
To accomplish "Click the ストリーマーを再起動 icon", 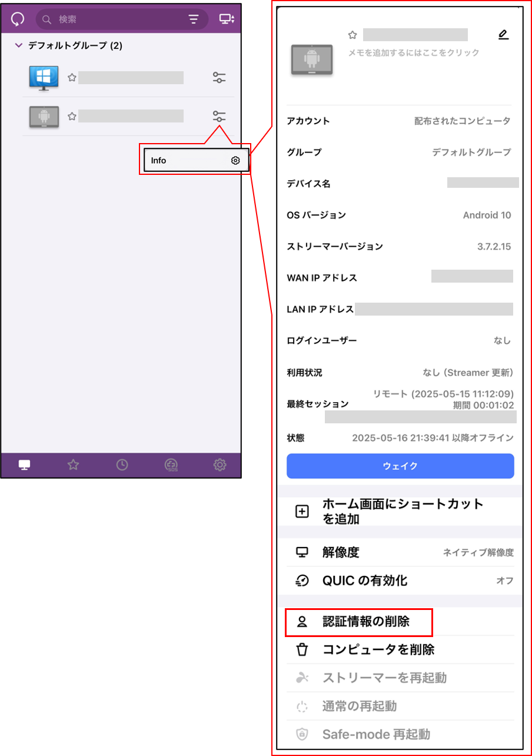I will coord(302,678).
